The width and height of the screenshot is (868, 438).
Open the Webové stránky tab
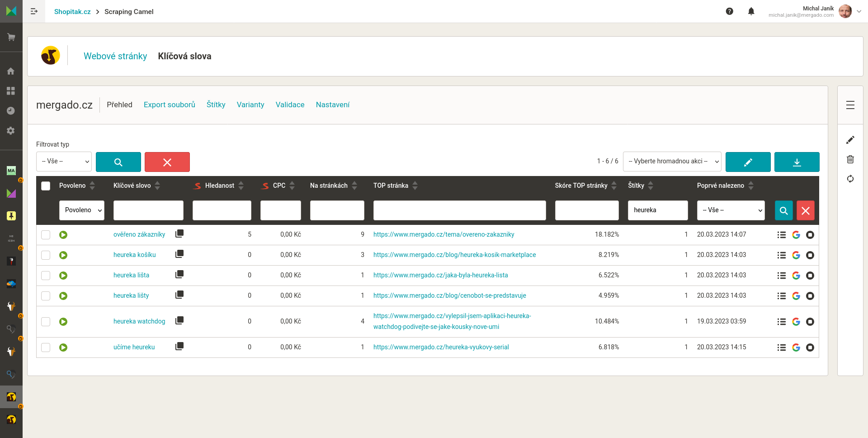click(x=115, y=56)
